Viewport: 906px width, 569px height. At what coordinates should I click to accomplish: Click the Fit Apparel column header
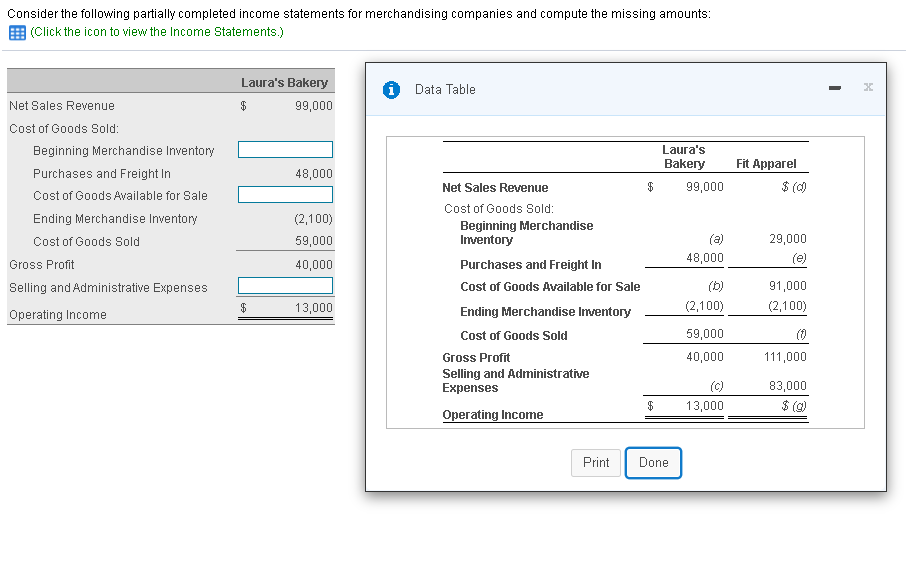766,164
